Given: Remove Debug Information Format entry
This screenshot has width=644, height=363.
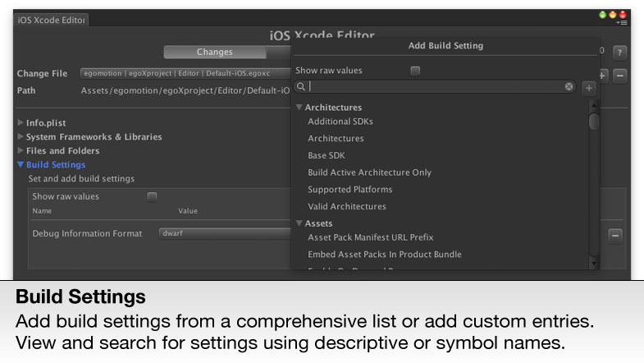Looking at the screenshot, I should pos(615,236).
